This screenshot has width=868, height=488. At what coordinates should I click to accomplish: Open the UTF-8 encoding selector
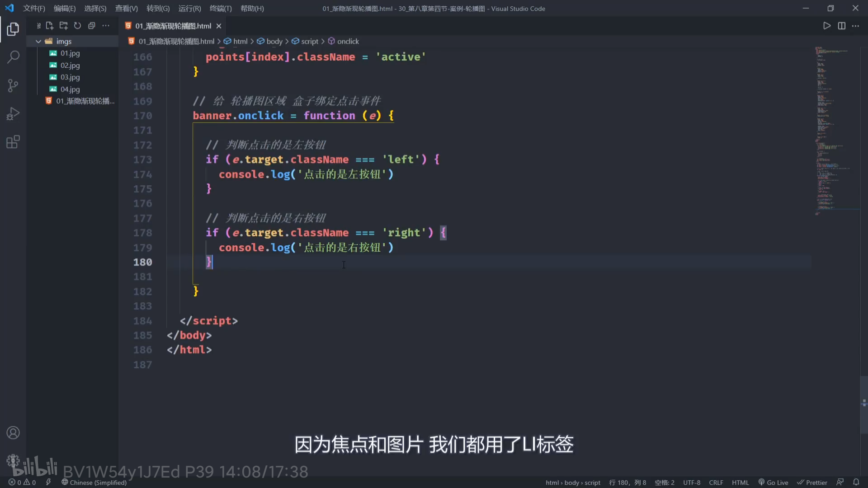click(x=691, y=482)
